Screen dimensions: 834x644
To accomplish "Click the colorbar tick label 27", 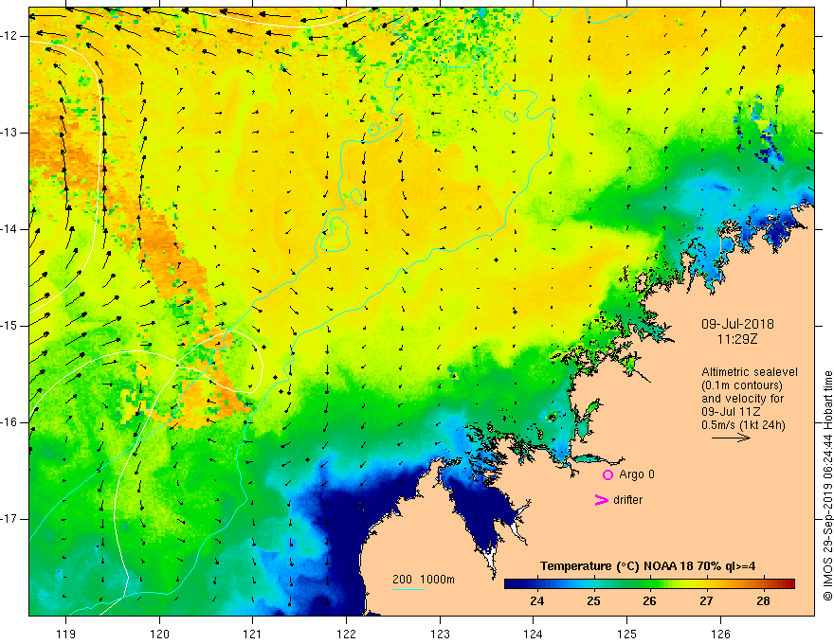I will pos(706,601).
